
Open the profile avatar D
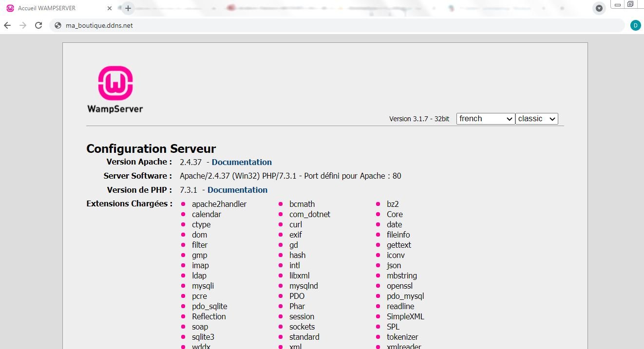click(x=635, y=25)
